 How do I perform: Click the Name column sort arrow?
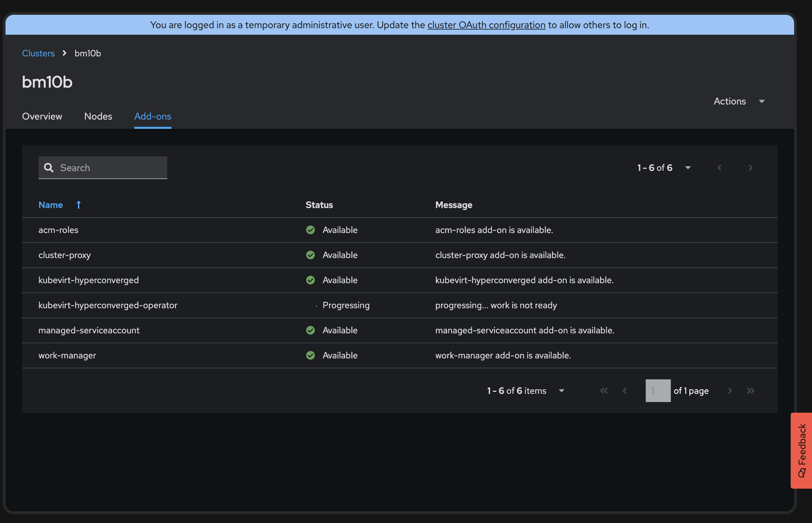79,205
